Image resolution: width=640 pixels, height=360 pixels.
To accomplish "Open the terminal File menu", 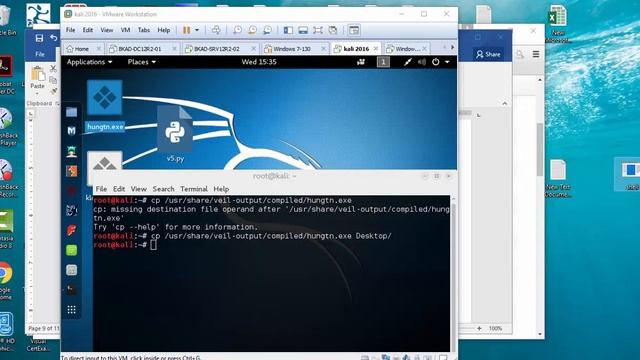I will 101,189.
